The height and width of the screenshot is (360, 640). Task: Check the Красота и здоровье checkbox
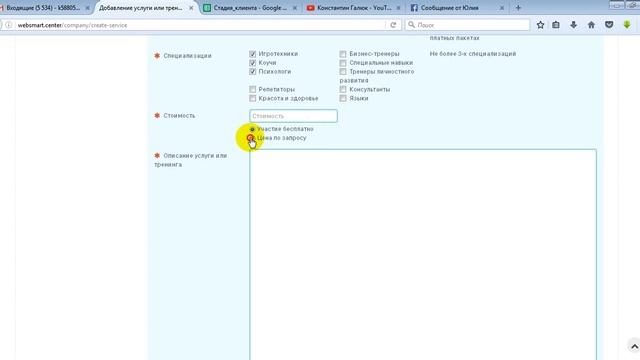click(253, 98)
